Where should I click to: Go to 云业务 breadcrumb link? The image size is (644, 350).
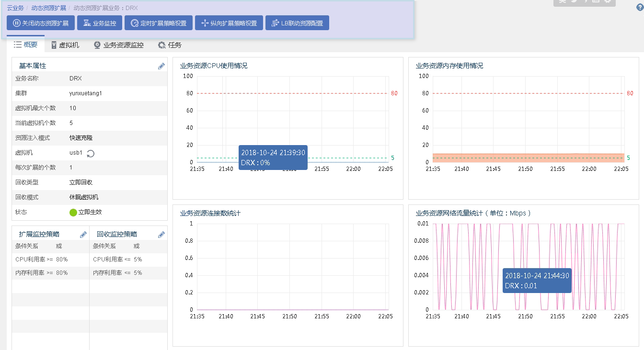pyautogui.click(x=15, y=8)
